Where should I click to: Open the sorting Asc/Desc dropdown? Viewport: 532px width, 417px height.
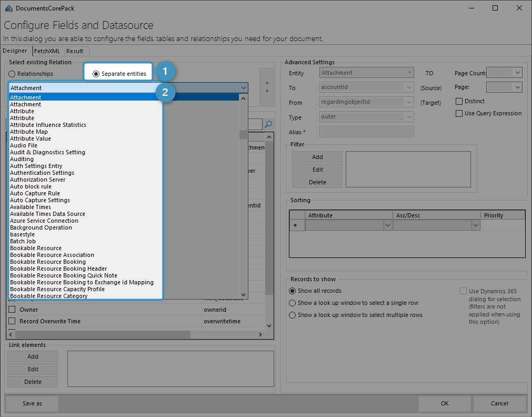tap(476, 225)
